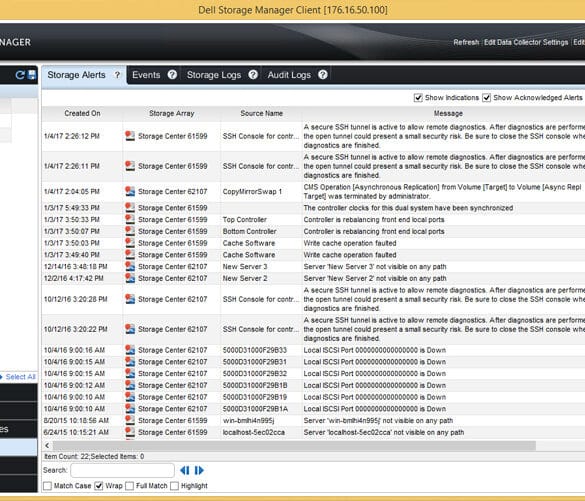The height and width of the screenshot is (501, 585).
Task: Click source name 5000D31000F29B32
Action: pyautogui.click(x=254, y=373)
